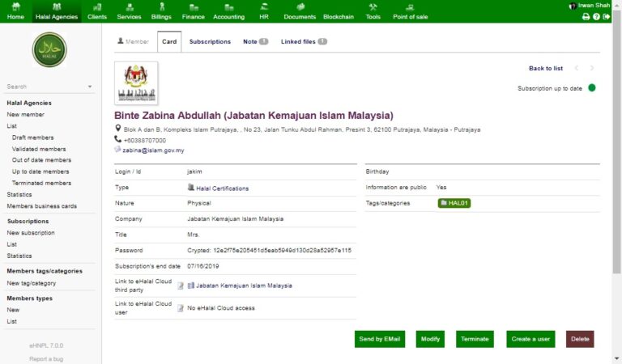Click the Halal logo in sidebar
The width and height of the screenshot is (622, 364).
tap(49, 49)
